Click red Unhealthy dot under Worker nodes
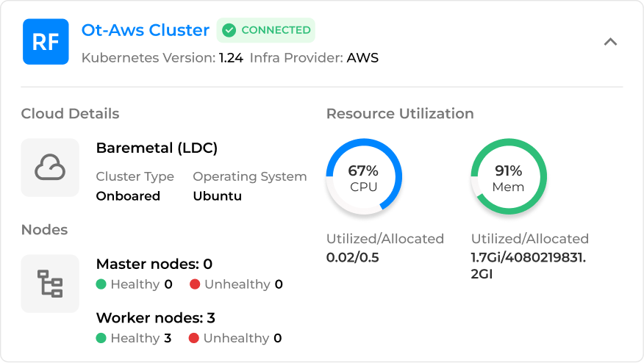This screenshot has width=644, height=363. tap(194, 338)
